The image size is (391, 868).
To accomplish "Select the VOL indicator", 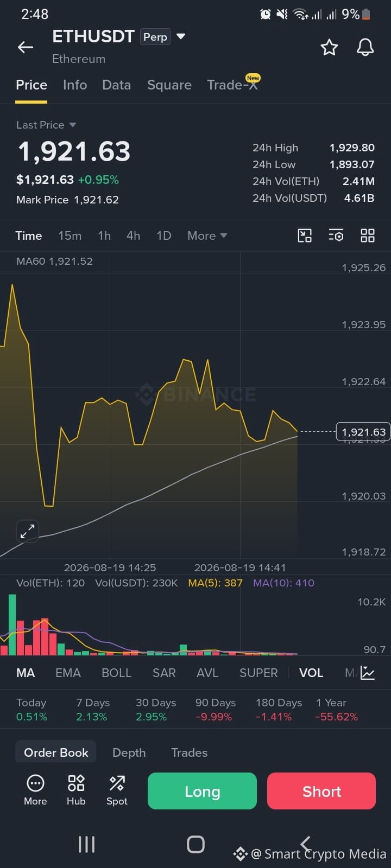I will click(311, 673).
